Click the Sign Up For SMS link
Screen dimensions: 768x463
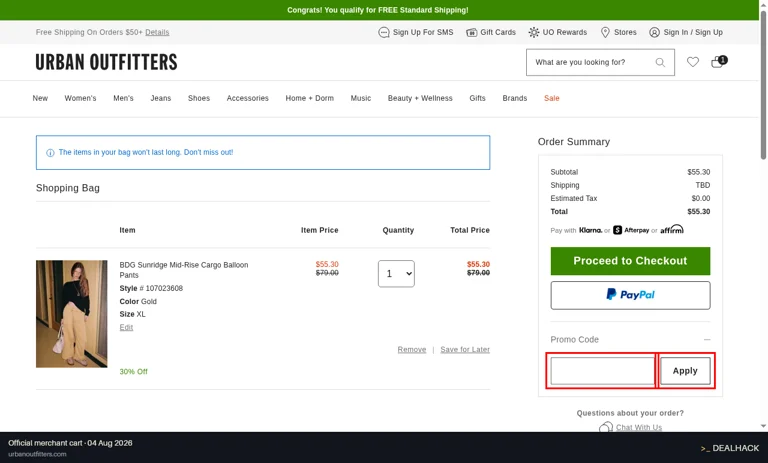(423, 32)
